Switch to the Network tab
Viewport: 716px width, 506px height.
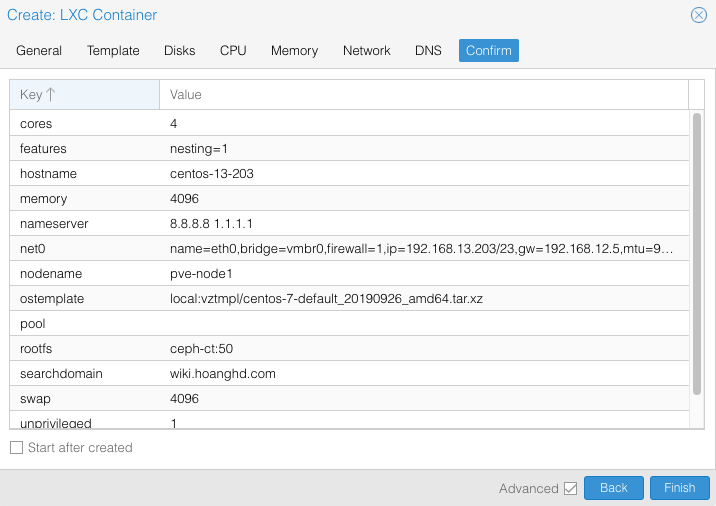pos(367,50)
